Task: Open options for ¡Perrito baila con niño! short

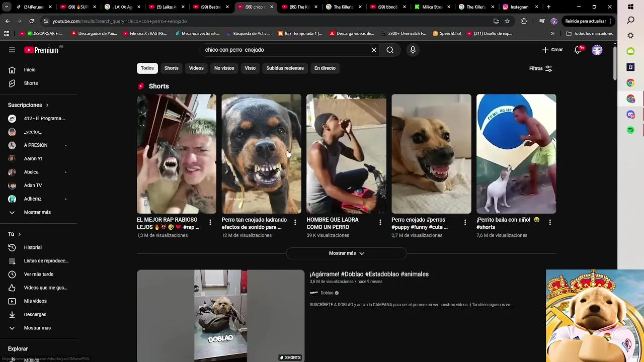Action: click(x=550, y=222)
